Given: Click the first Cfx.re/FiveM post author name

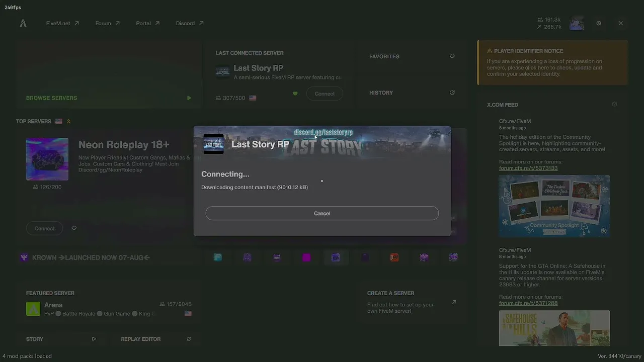Looking at the screenshot, I should tap(515, 121).
